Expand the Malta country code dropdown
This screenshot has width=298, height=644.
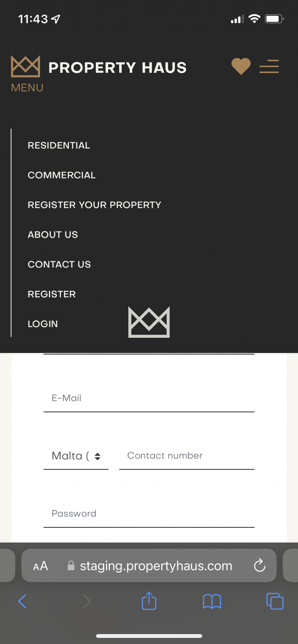tap(76, 456)
